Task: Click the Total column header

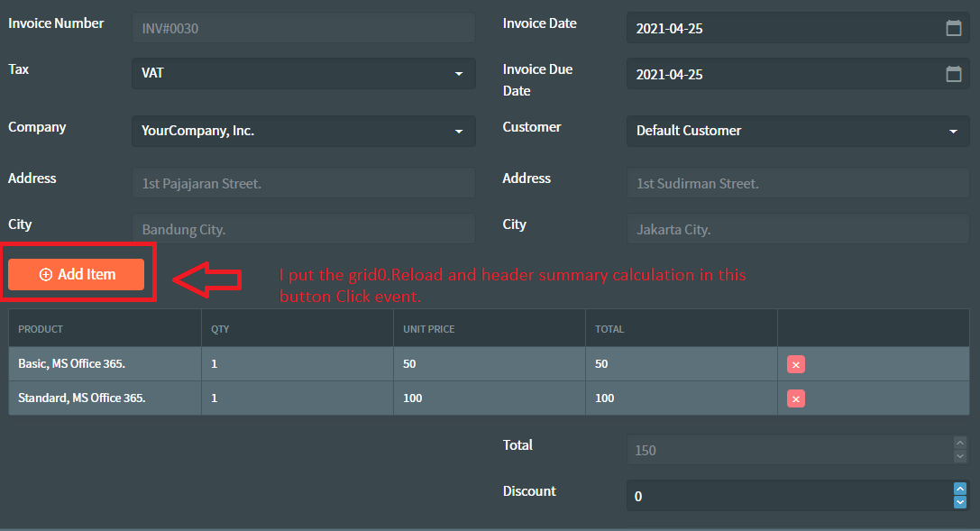Action: click(x=682, y=328)
